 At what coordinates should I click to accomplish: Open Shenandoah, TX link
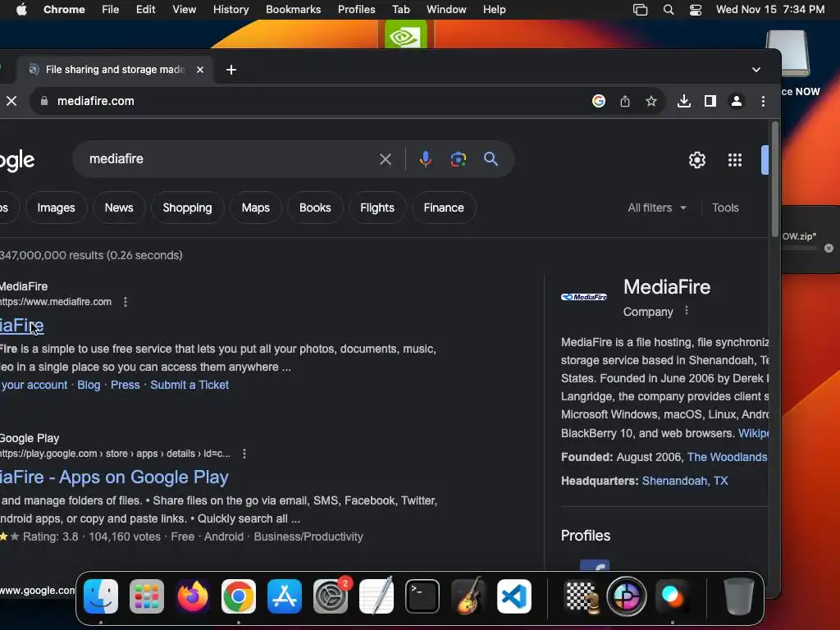[x=685, y=481]
